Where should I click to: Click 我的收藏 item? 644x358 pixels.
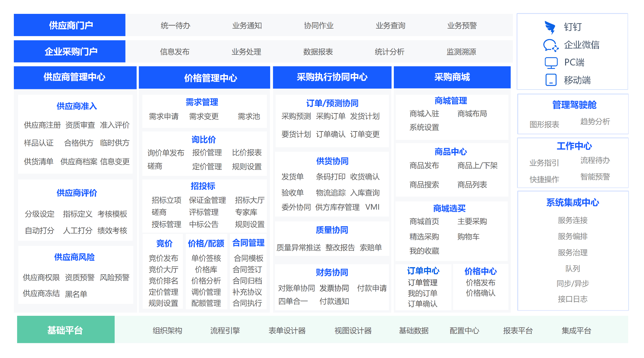pyautogui.click(x=424, y=251)
